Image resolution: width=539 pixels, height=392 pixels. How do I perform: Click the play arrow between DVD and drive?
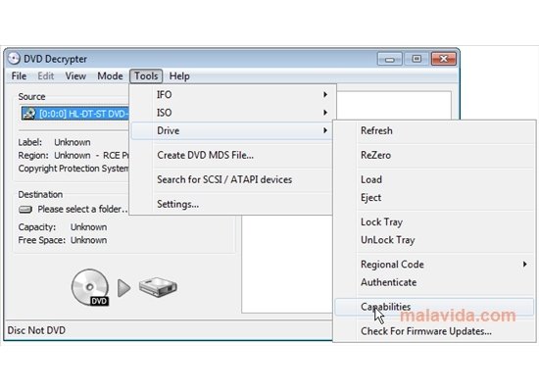(x=123, y=287)
